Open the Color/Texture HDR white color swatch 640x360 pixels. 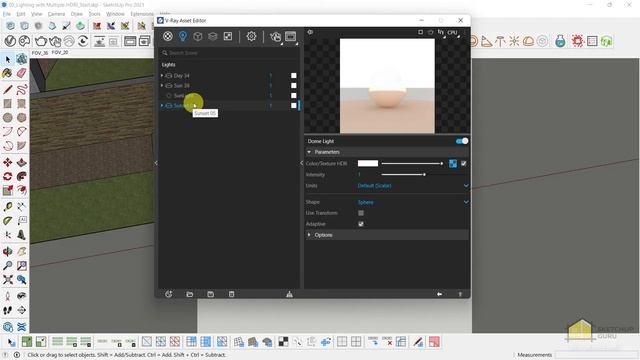point(368,163)
